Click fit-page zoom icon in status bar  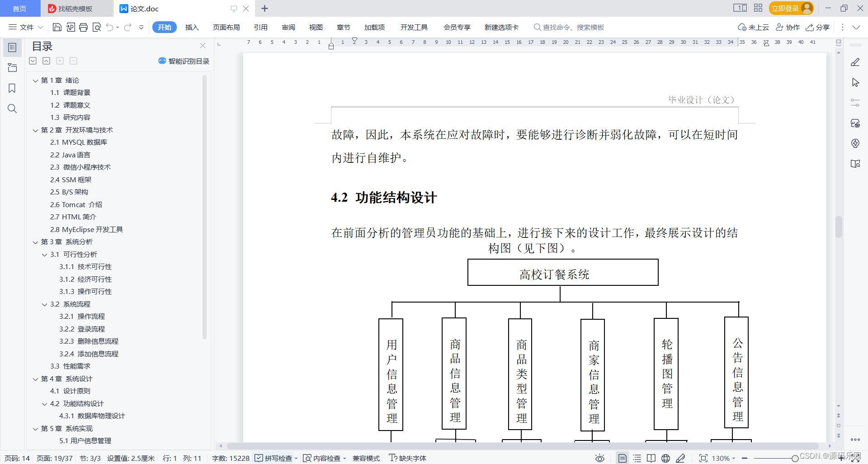tap(703, 458)
